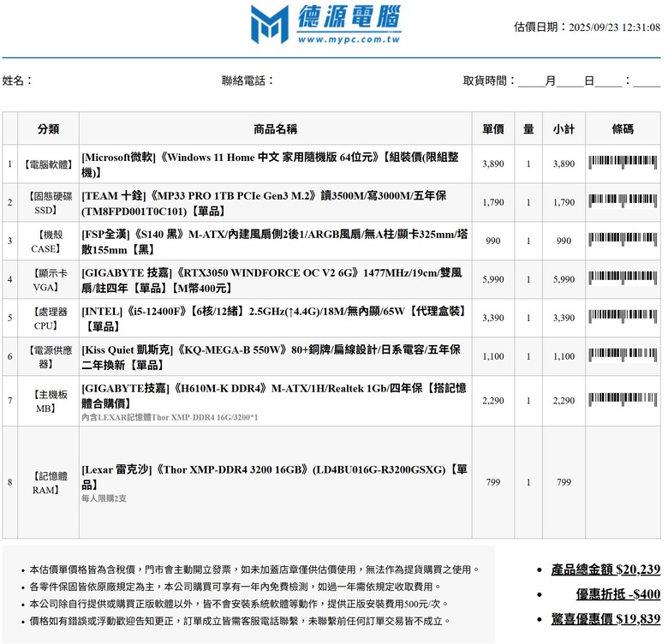Click the 電腦軟體 category cell

[48, 164]
